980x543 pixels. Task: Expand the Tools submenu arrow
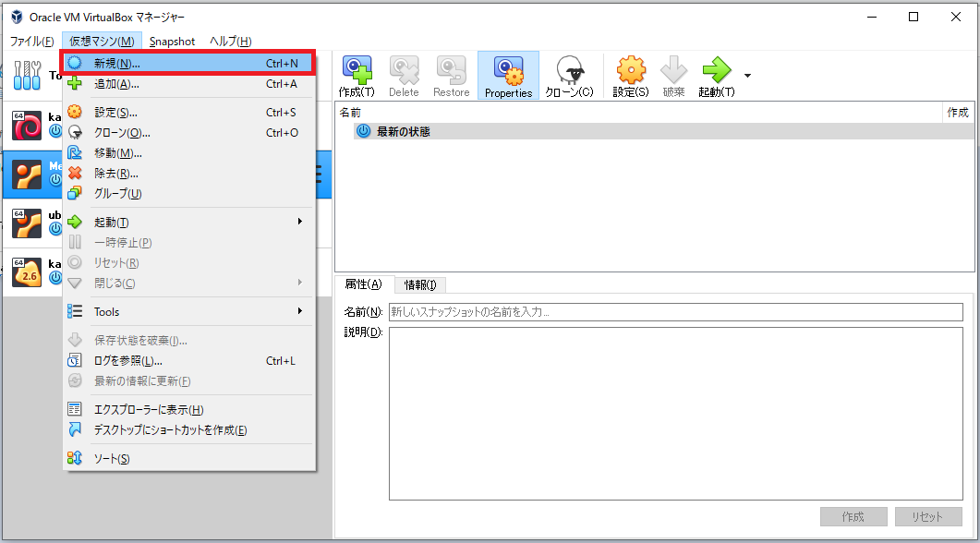(300, 311)
